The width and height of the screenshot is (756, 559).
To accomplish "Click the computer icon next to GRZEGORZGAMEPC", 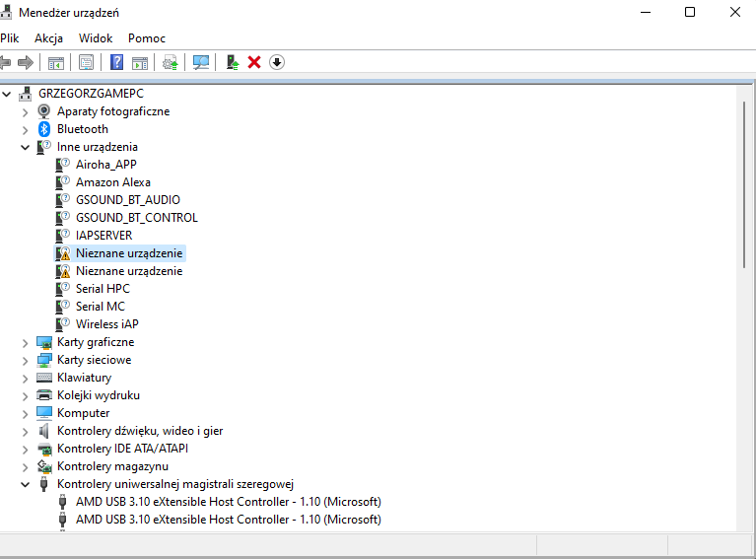I will (25, 94).
